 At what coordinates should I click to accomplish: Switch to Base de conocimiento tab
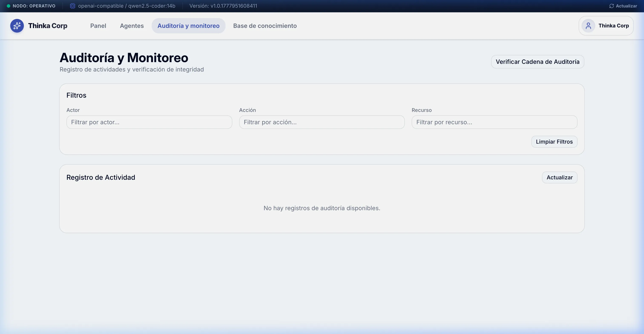click(x=265, y=26)
